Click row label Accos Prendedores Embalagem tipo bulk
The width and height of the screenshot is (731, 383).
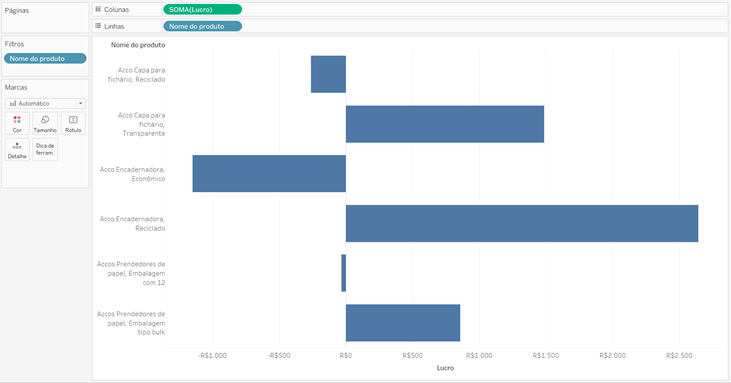(x=131, y=323)
